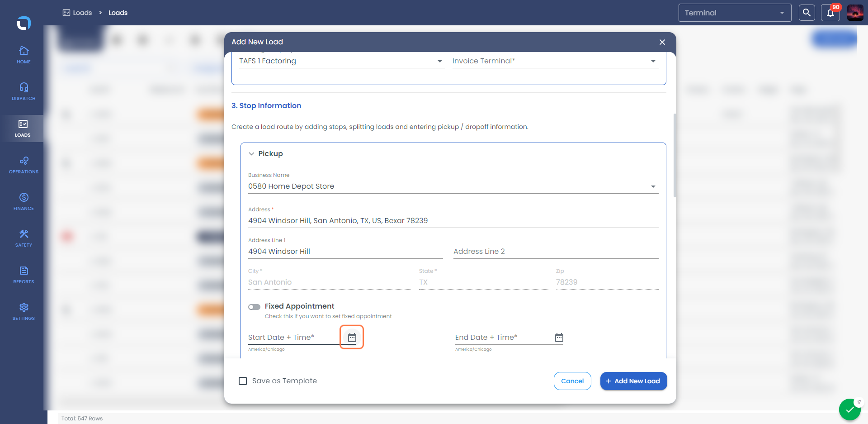The image size is (868, 424).
Task: Open the End Date calendar picker
Action: 559,338
